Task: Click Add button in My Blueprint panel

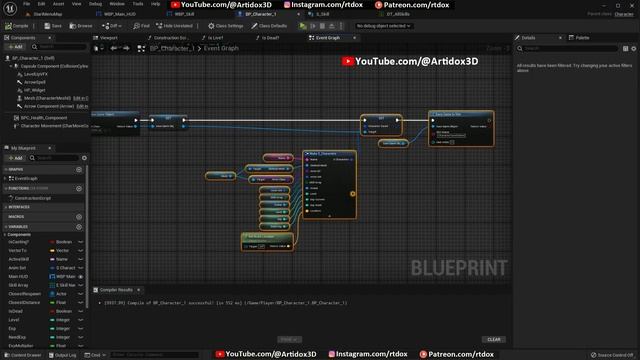Action: [16, 158]
